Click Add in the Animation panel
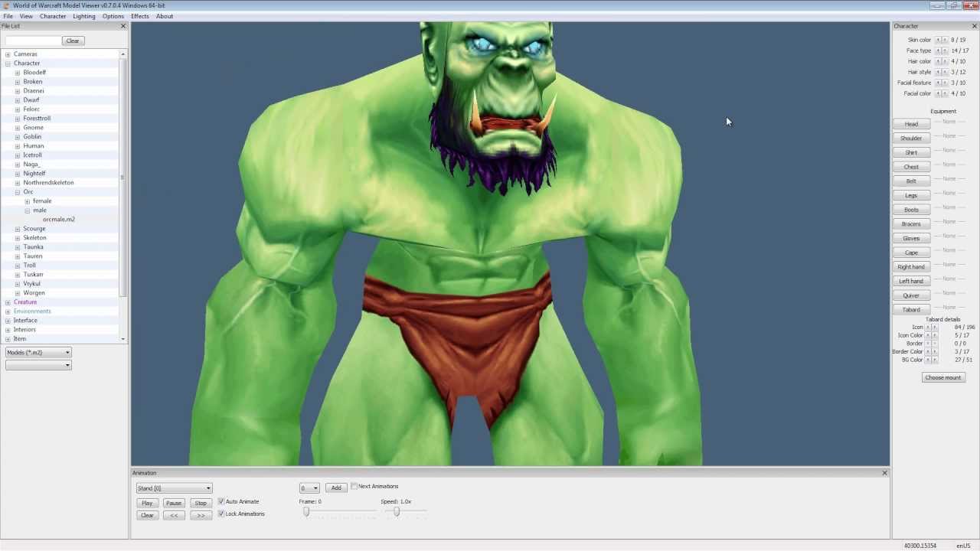The image size is (980, 551). [x=336, y=488]
